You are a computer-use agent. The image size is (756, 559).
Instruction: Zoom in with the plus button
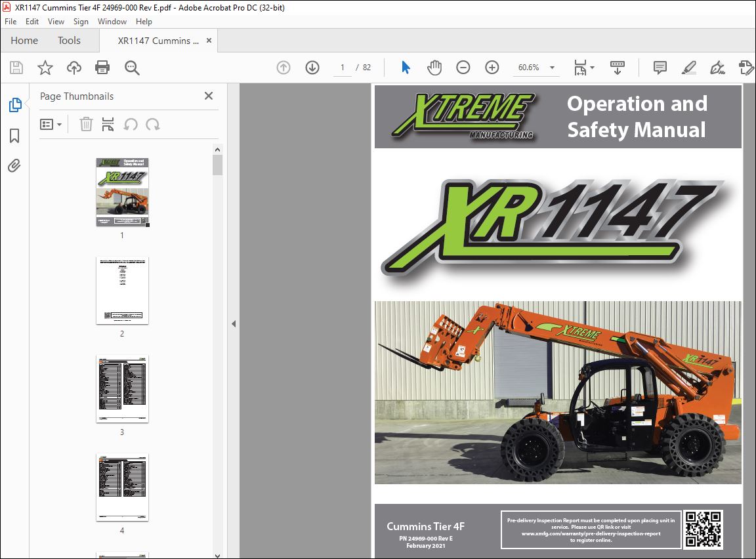click(492, 68)
